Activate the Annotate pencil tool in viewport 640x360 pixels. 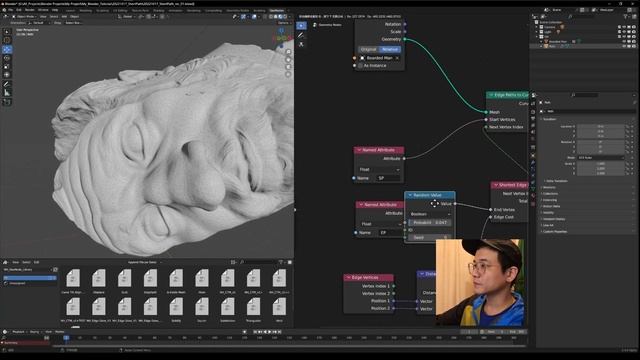click(x=7, y=84)
